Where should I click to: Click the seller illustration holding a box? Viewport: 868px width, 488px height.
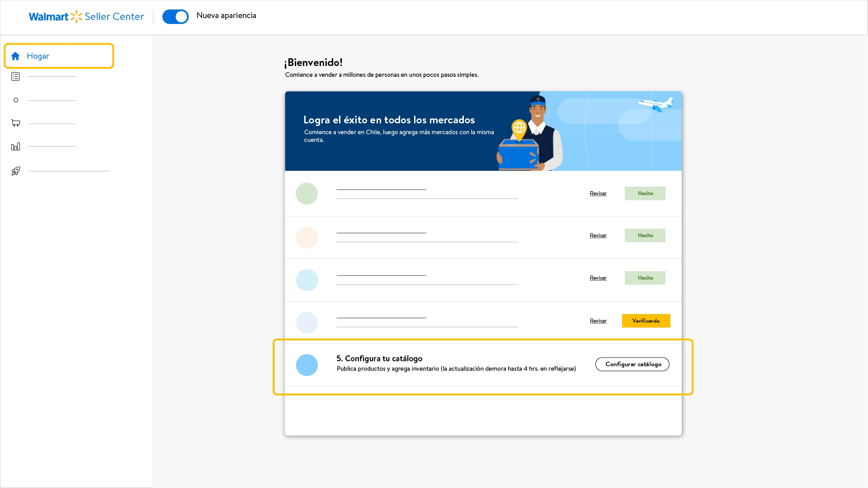point(530,133)
